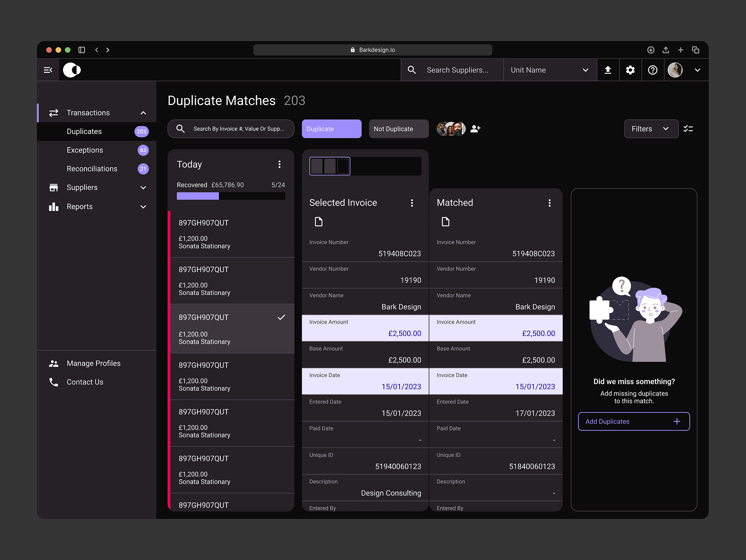This screenshot has width=746, height=560.
Task: Open the Filters dropdown
Action: (651, 129)
